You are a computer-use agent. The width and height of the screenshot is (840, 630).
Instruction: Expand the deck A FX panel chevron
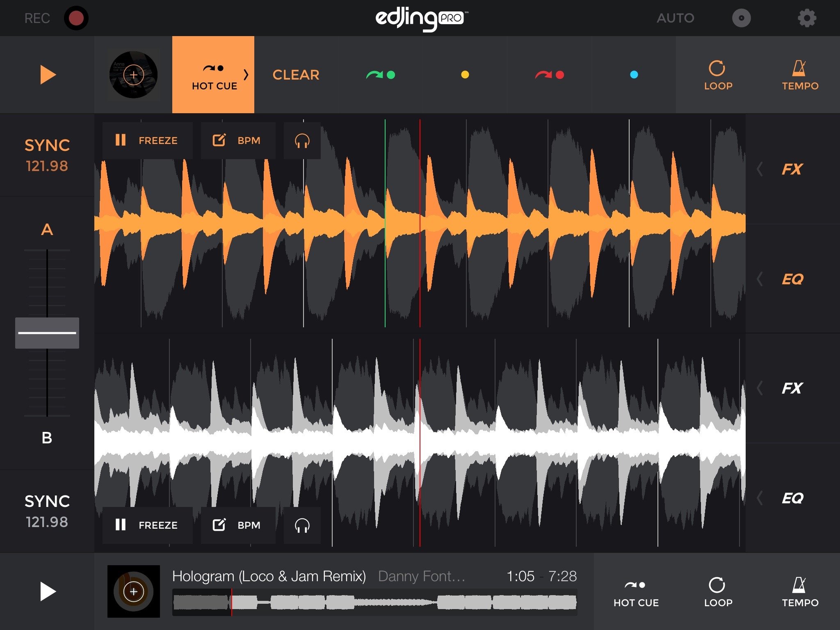(x=760, y=169)
